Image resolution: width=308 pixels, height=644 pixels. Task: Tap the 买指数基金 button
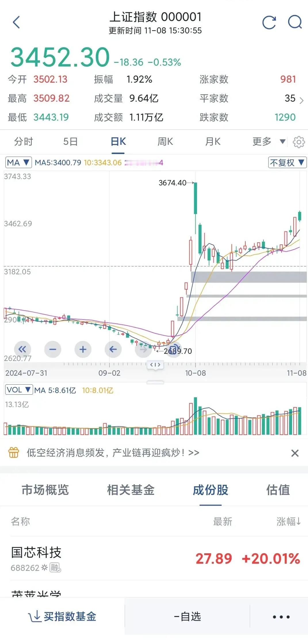pos(62,616)
